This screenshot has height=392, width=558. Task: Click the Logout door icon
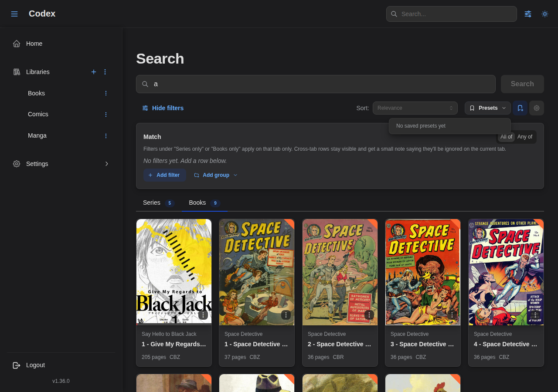(17, 365)
